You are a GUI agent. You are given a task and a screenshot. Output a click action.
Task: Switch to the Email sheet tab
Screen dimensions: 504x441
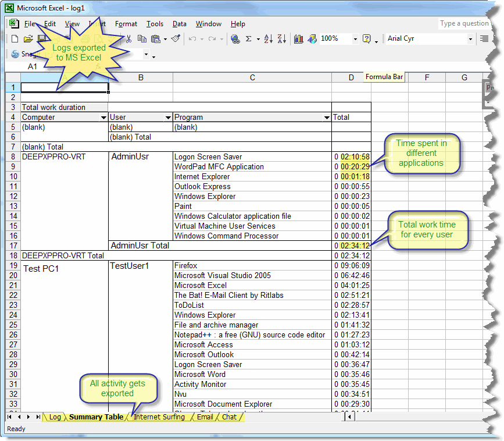pyautogui.click(x=205, y=417)
